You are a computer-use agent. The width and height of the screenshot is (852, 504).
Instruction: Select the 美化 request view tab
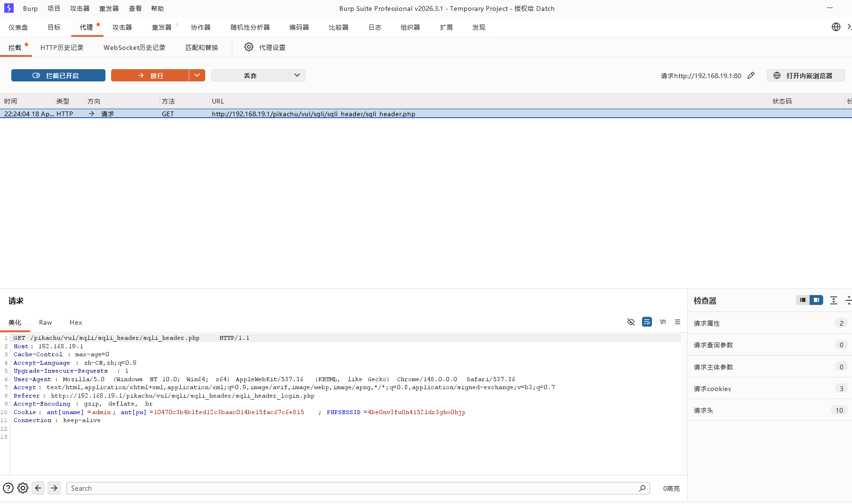[15, 322]
